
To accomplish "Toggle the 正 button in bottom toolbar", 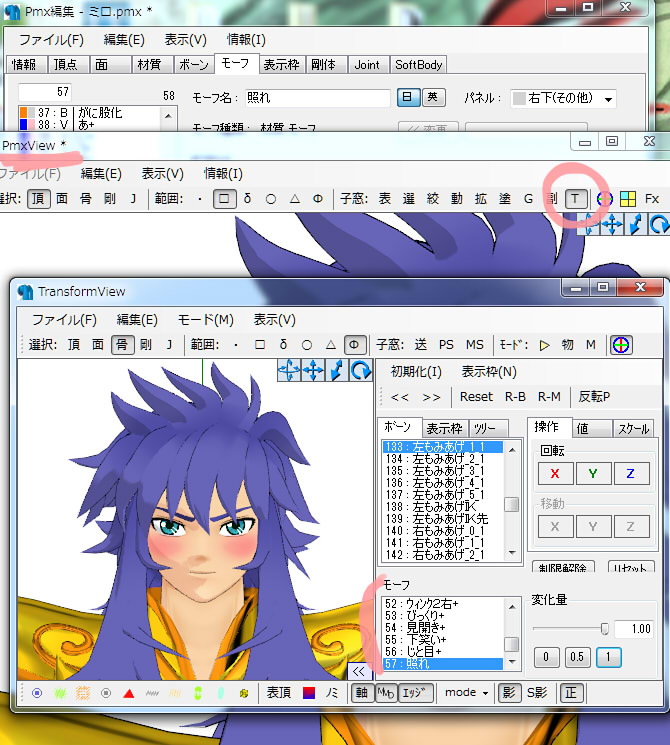I will pos(571,693).
